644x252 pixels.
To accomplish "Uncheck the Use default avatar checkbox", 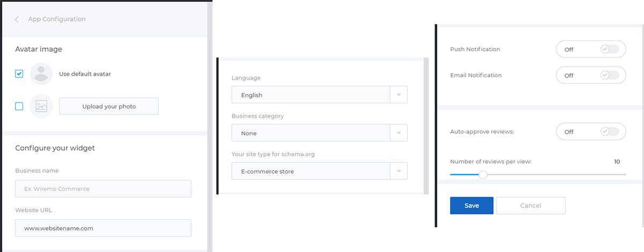I will point(19,74).
